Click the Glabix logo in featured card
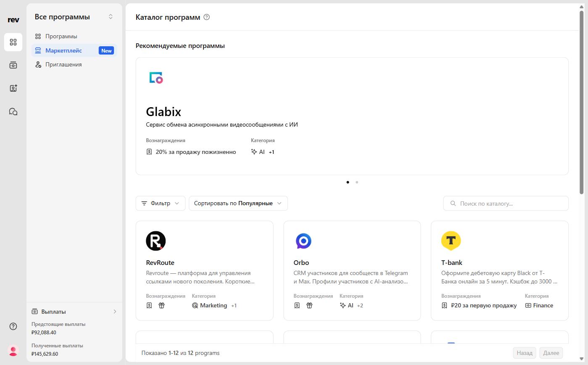The width and height of the screenshot is (588, 365). pos(156,78)
